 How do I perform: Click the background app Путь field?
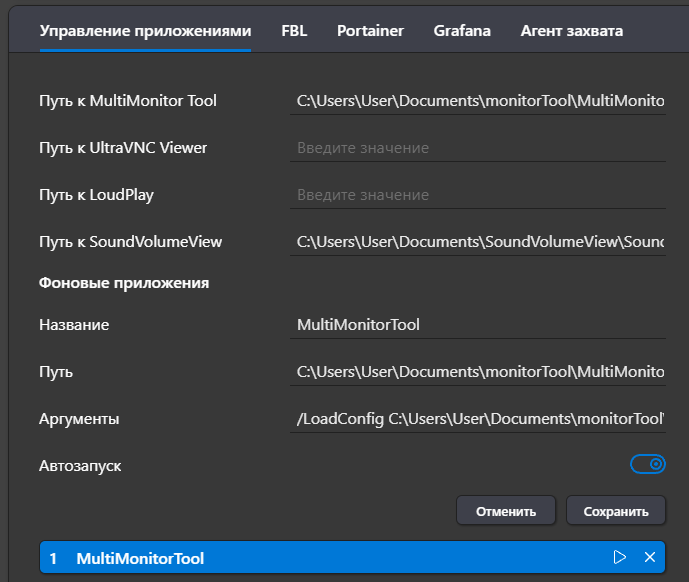478,372
